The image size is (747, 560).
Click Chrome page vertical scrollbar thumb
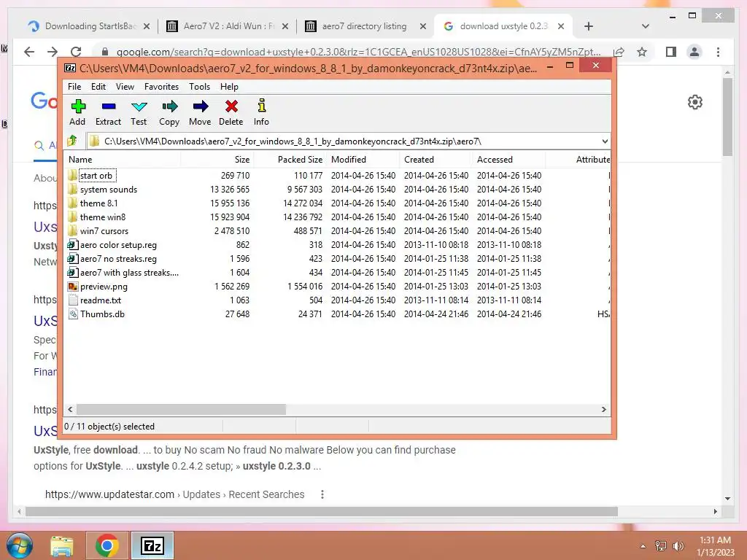click(727, 117)
